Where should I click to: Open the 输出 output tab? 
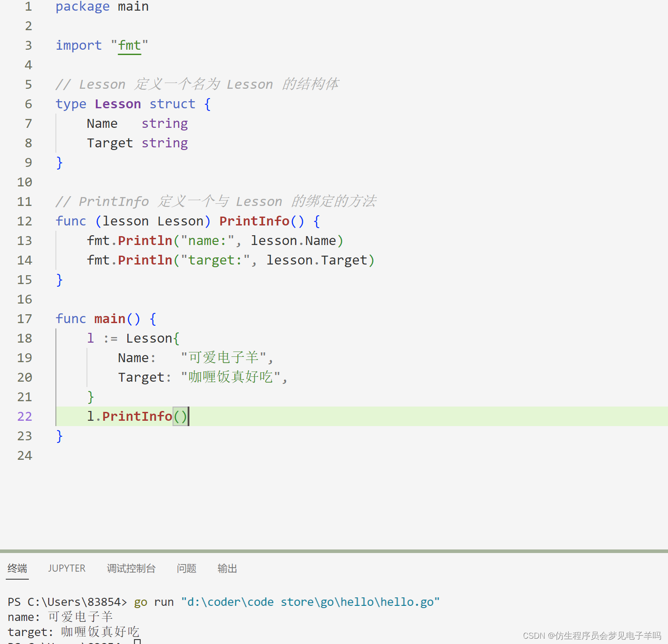coord(227,568)
